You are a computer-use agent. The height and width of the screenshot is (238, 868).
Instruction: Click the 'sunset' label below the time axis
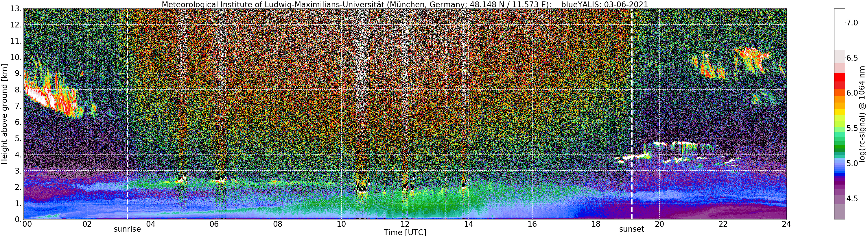click(631, 229)
